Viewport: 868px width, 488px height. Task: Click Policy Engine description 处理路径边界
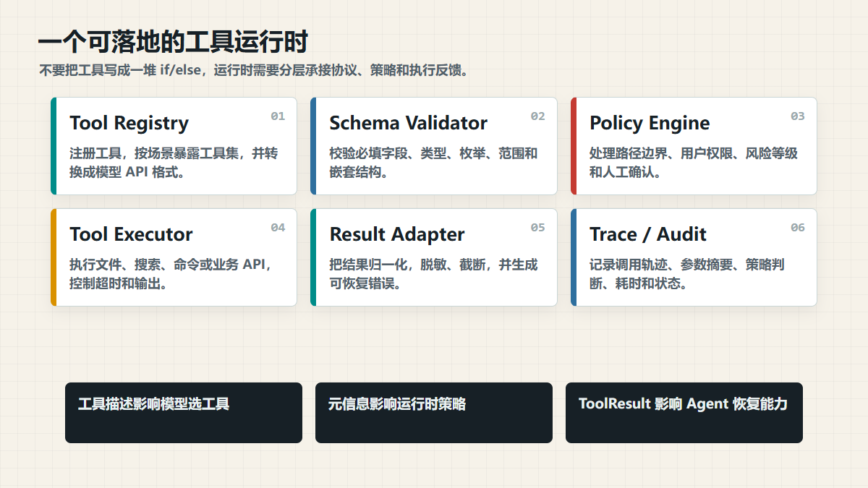point(694,163)
